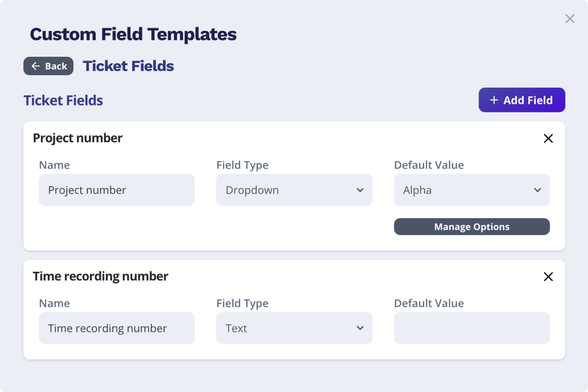The image size is (588, 392).
Task: Click the empty Default Value text field
Action: (x=472, y=328)
